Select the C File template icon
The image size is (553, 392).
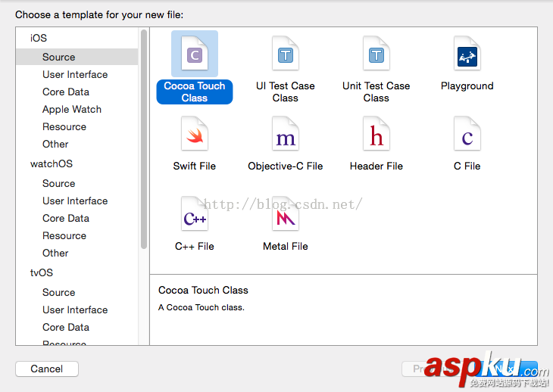coord(467,133)
